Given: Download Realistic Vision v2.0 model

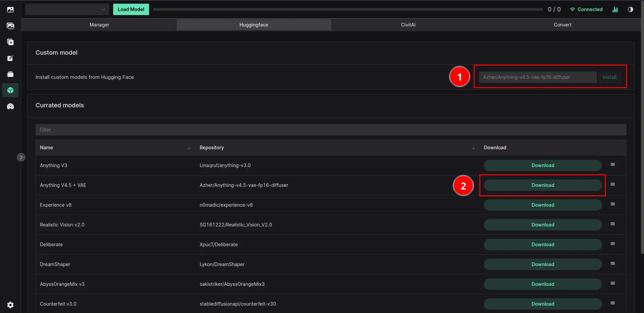Looking at the screenshot, I should click(543, 225).
